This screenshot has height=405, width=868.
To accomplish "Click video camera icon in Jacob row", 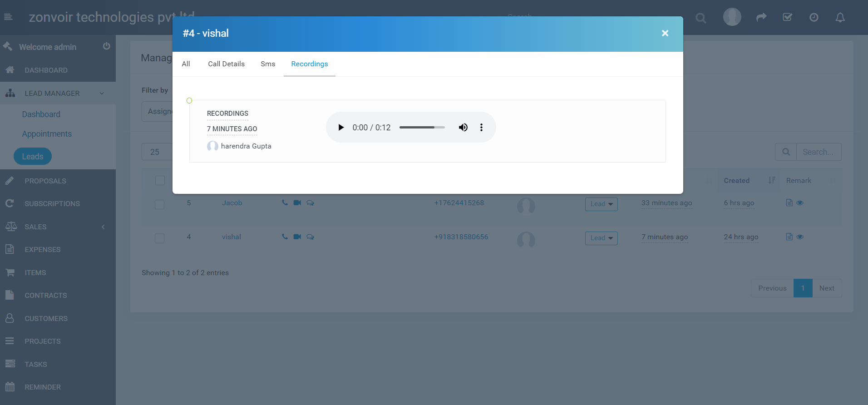I will pyautogui.click(x=297, y=202).
